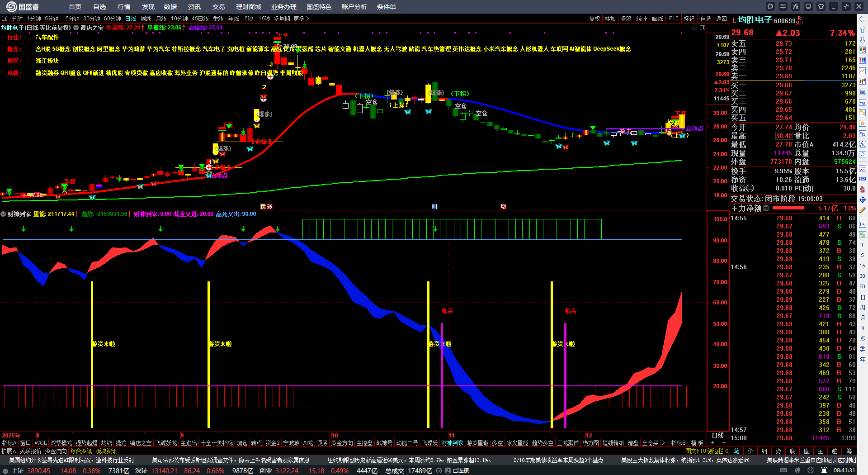Open the 指标A indicator group dropdown
This screenshot has width=868, height=475.
coord(9,443)
